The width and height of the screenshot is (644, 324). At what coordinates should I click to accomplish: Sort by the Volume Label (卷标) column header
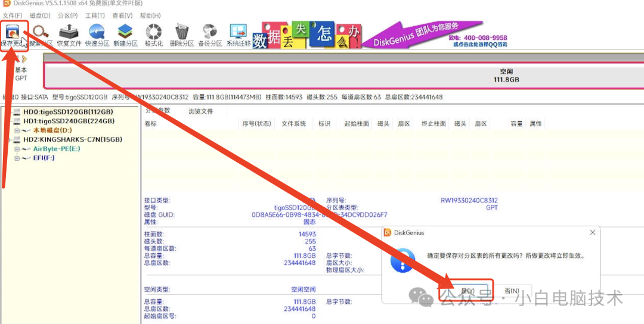(150, 123)
